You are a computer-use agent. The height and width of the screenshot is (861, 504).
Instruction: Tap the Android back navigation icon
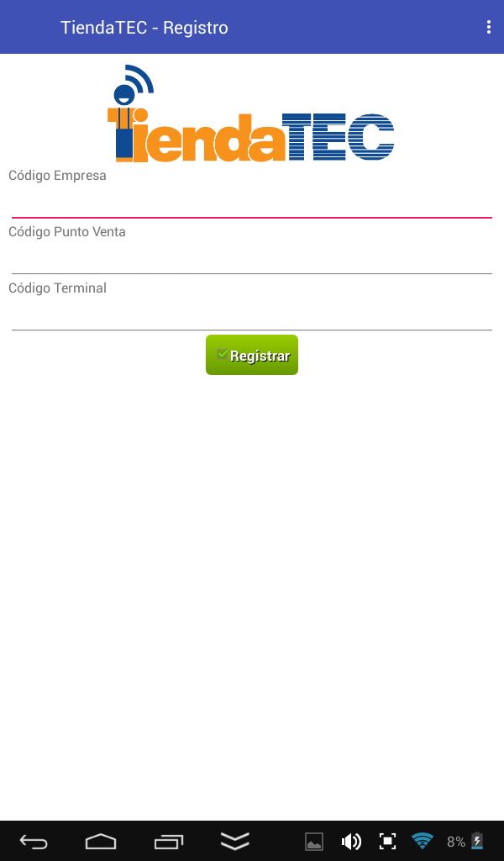(x=34, y=841)
